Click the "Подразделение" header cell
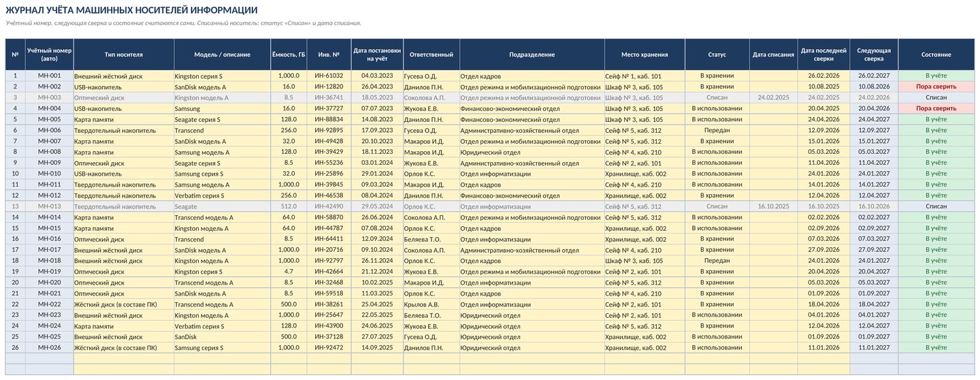Screen dimensions: 980x380 pos(532,54)
